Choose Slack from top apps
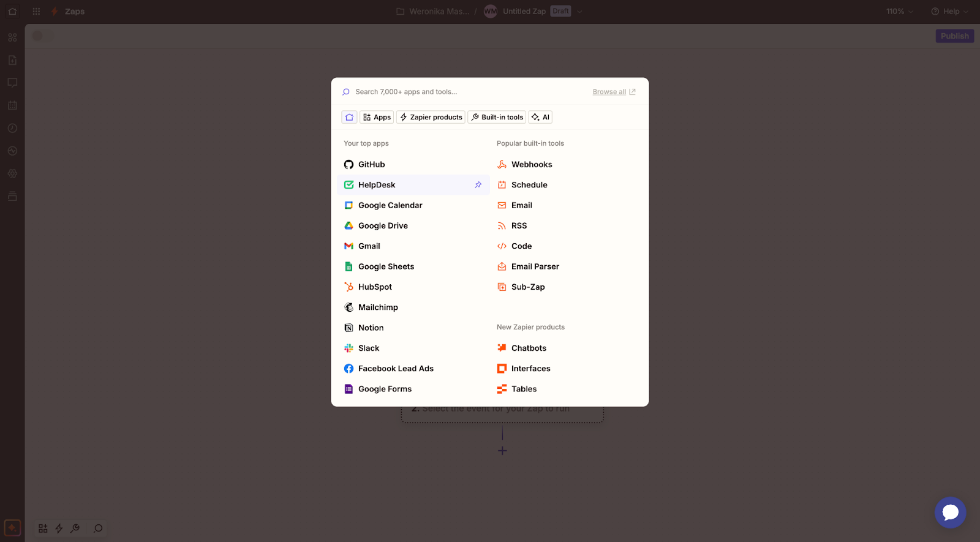This screenshot has width=980, height=542. click(x=413, y=348)
